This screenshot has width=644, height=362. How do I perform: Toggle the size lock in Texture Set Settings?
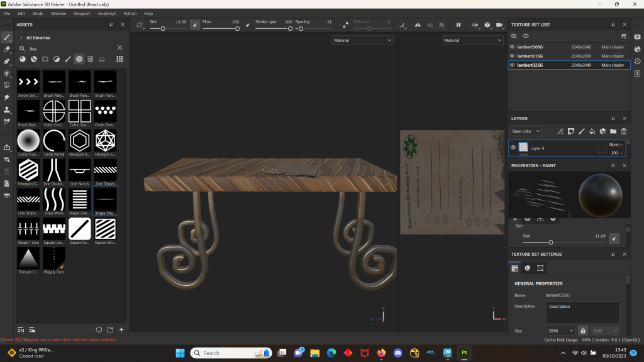click(x=583, y=331)
